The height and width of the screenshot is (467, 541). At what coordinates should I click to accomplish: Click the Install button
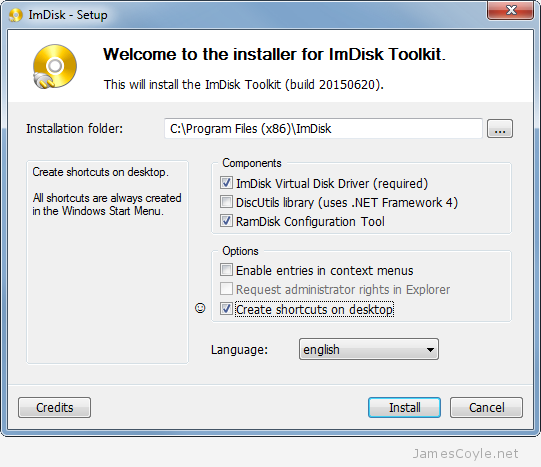(404, 407)
